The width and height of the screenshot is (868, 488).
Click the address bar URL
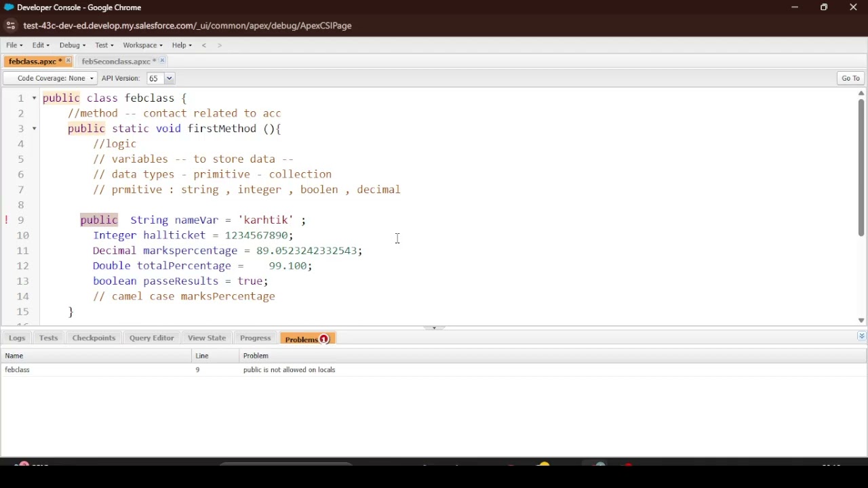187,26
